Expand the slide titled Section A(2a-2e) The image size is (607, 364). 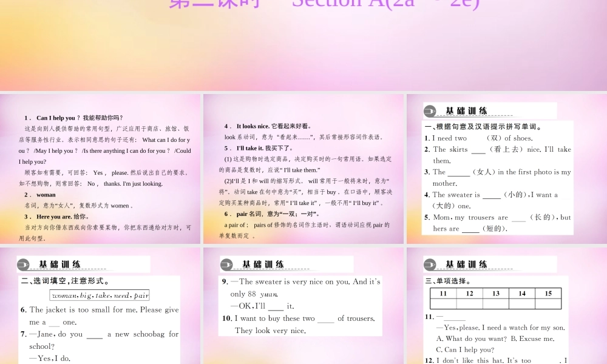pyautogui.click(x=303, y=45)
